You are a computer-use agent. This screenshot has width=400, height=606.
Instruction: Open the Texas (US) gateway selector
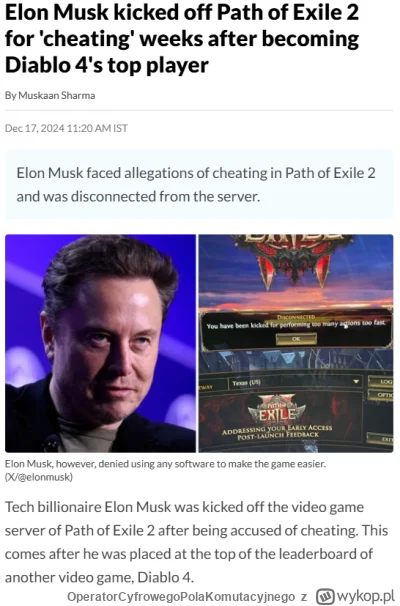296,382
